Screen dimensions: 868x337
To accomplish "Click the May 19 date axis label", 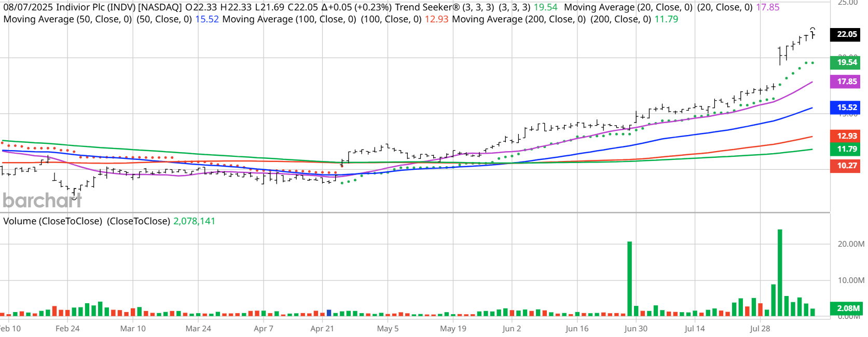I will pyautogui.click(x=453, y=329).
